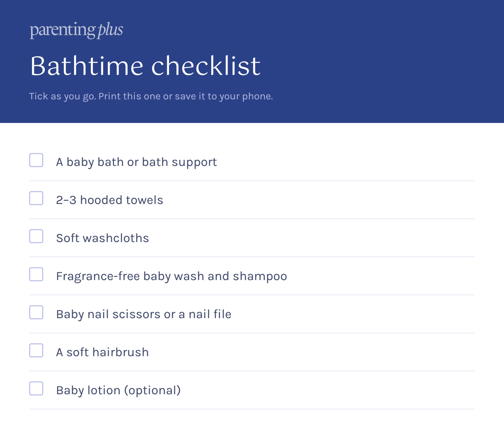Image resolution: width=504 pixels, height=421 pixels.
Task: Click the italic 'plus' in the logo
Action: click(110, 30)
